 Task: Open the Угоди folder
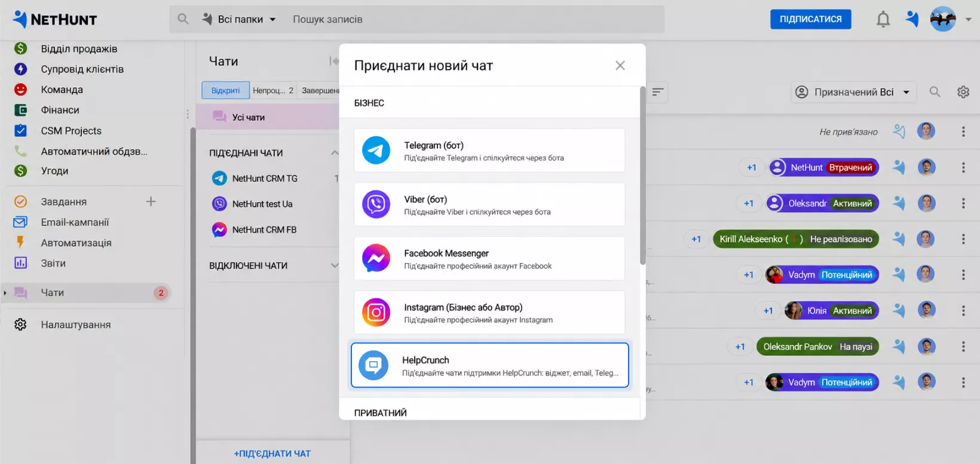[54, 171]
